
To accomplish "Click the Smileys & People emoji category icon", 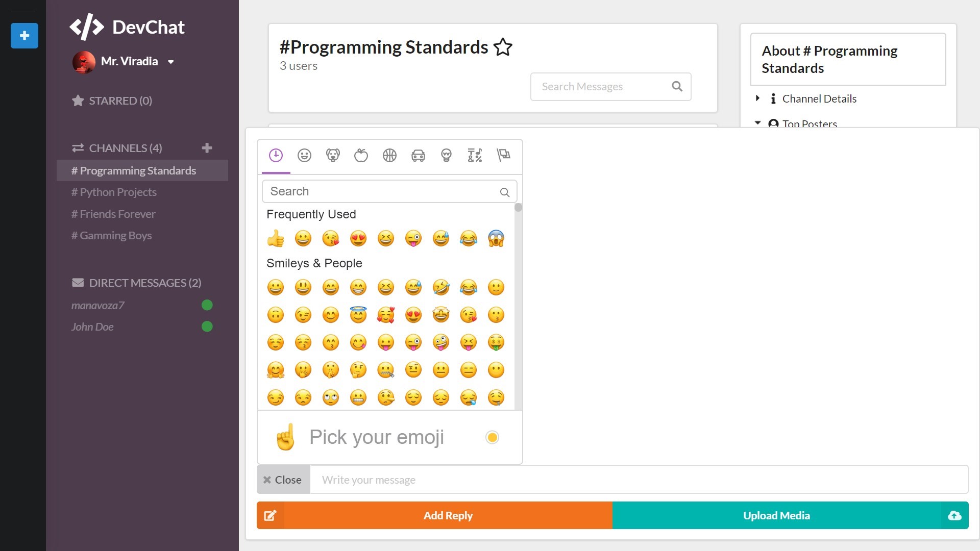I will [x=304, y=156].
